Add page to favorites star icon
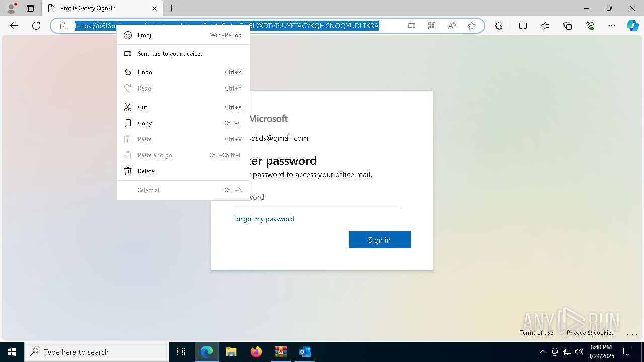The width and height of the screenshot is (644, 362). tap(472, 26)
